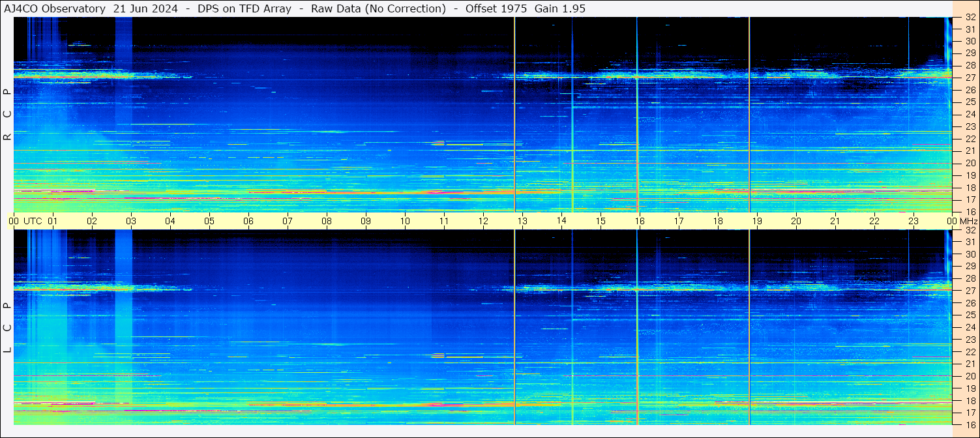Image resolution: width=980 pixels, height=438 pixels.
Task: Click the vertical 'L C P' panel label
Action: [x=7, y=328]
